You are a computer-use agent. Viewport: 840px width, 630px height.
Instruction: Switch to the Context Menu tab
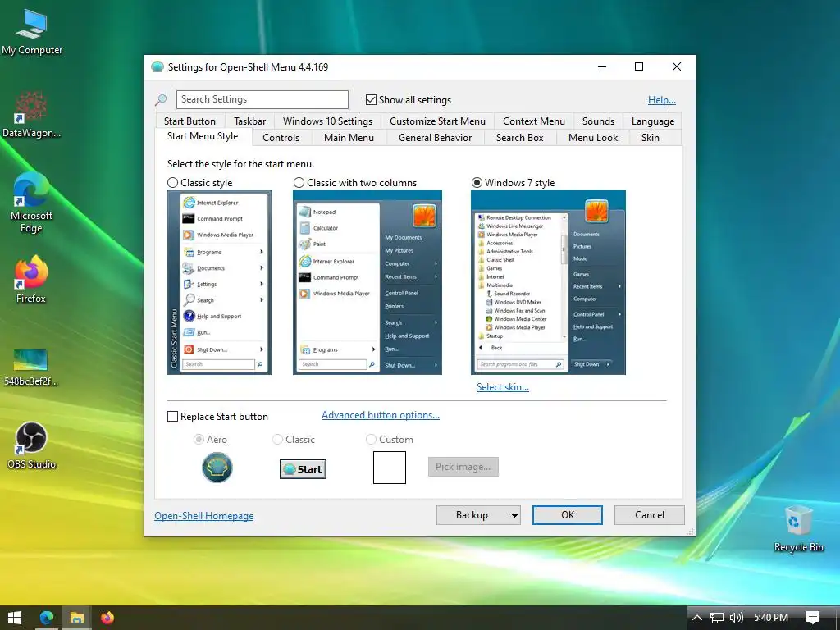(x=533, y=121)
